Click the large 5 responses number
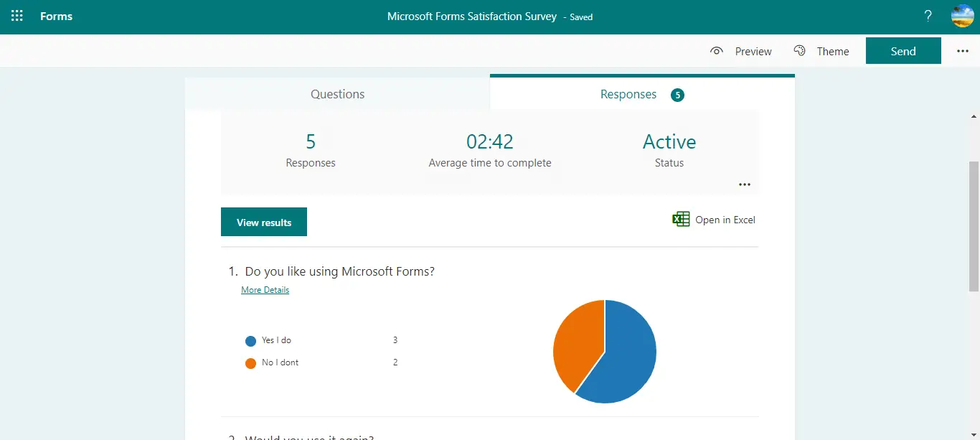Viewport: 980px width, 440px height. pyautogui.click(x=311, y=141)
